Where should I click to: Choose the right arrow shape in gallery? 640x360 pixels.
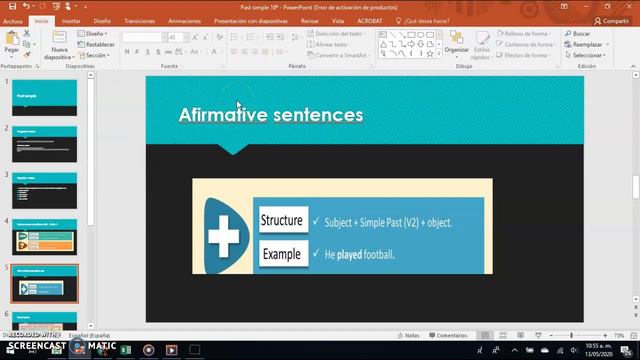(411, 44)
